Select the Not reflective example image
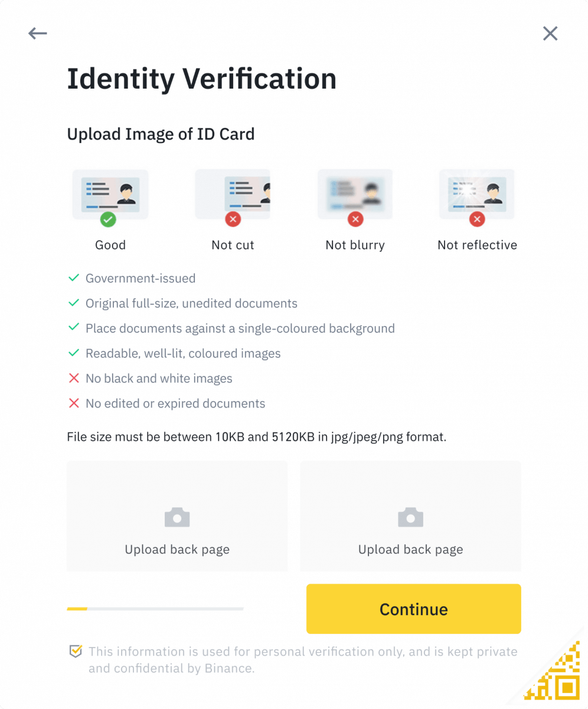This screenshot has width=588, height=709. click(x=477, y=194)
